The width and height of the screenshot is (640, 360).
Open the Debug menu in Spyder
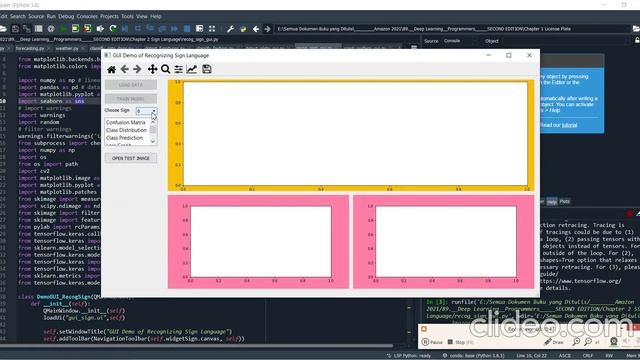pyautogui.click(x=66, y=16)
